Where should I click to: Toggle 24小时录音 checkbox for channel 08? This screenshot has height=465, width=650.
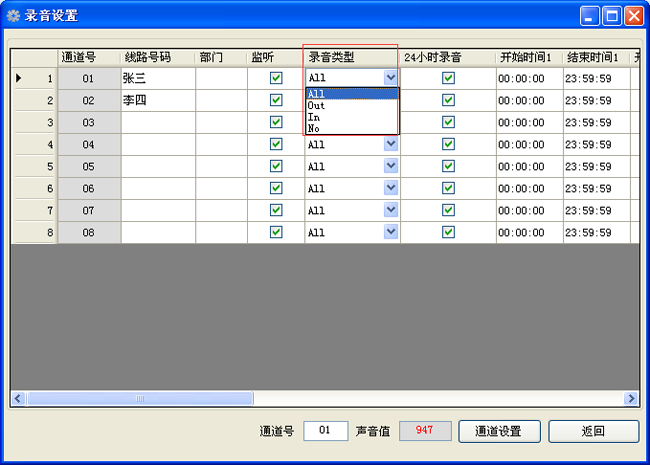448,232
